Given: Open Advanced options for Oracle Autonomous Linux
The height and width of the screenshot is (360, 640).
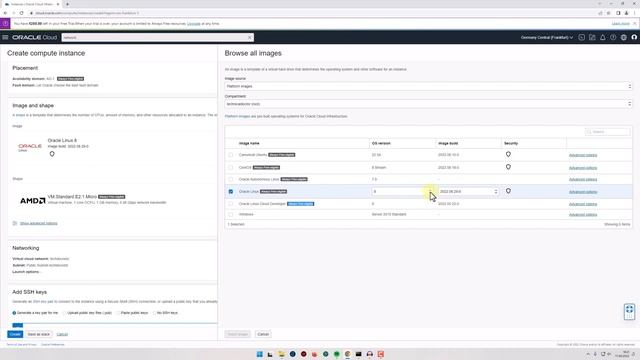Looking at the screenshot, I should [583, 179].
